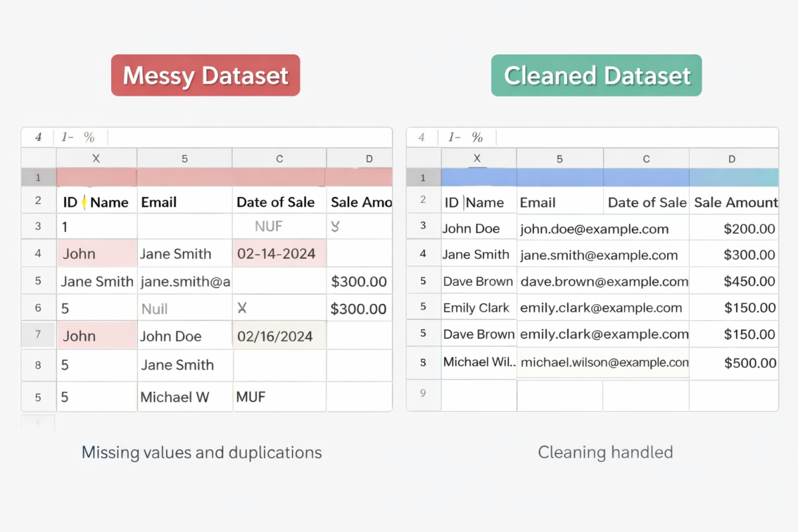Screen dimensions: 798x532
Task: Click the "1-" item in the messy dataset toolbar
Action: (x=67, y=138)
